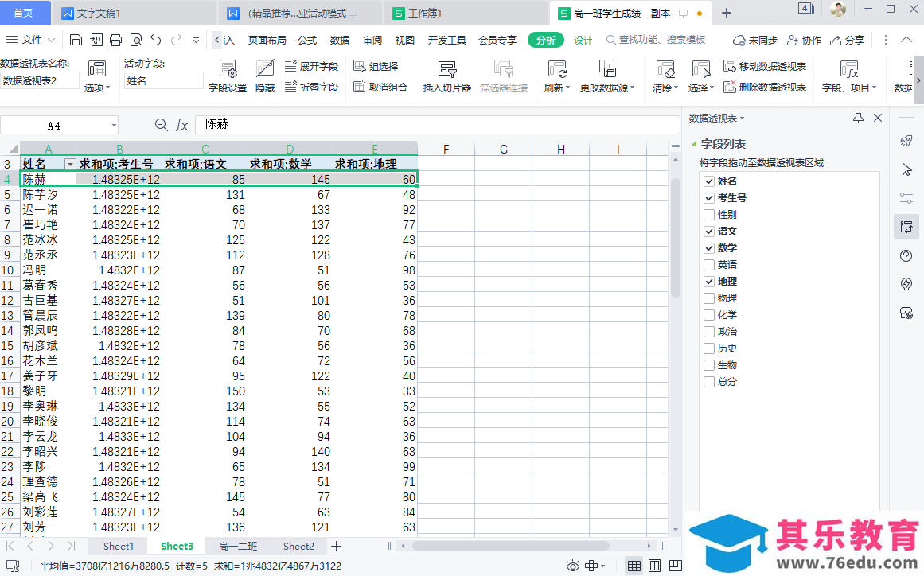This screenshot has width=924, height=576.
Task: Collapse the 字段列表 section
Action: [x=693, y=144]
